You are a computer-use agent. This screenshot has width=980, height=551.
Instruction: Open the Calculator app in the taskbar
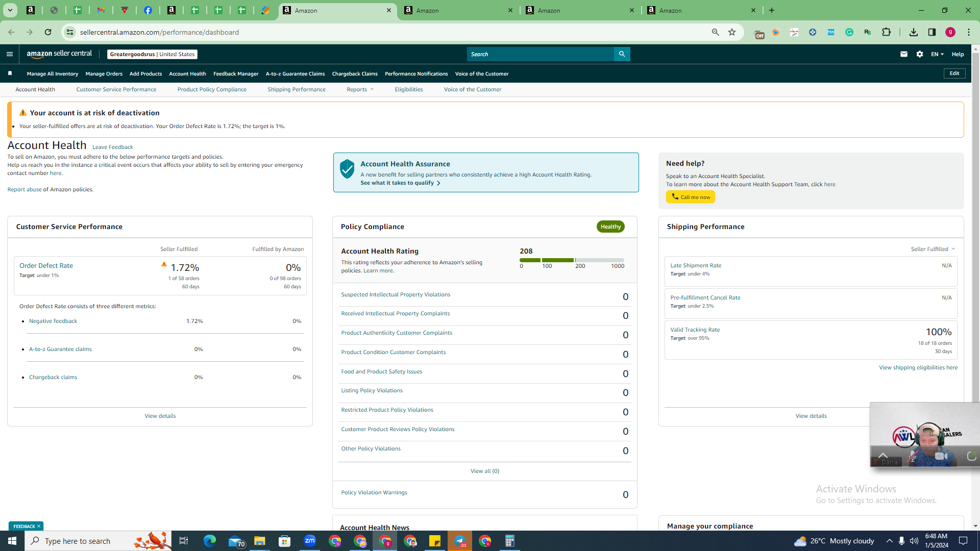pyautogui.click(x=510, y=541)
